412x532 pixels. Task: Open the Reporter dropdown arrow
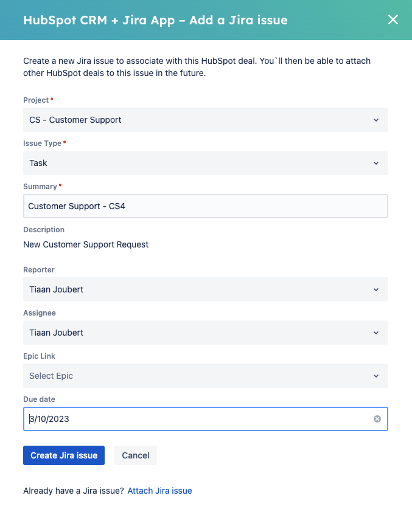pyautogui.click(x=376, y=290)
